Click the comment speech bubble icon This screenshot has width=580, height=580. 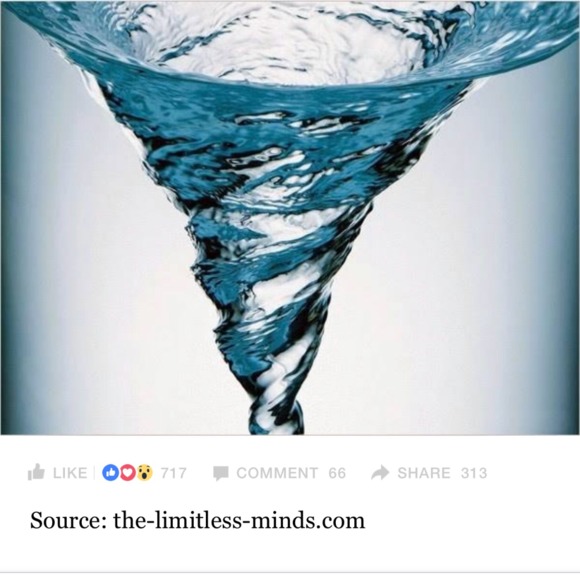coord(221,473)
